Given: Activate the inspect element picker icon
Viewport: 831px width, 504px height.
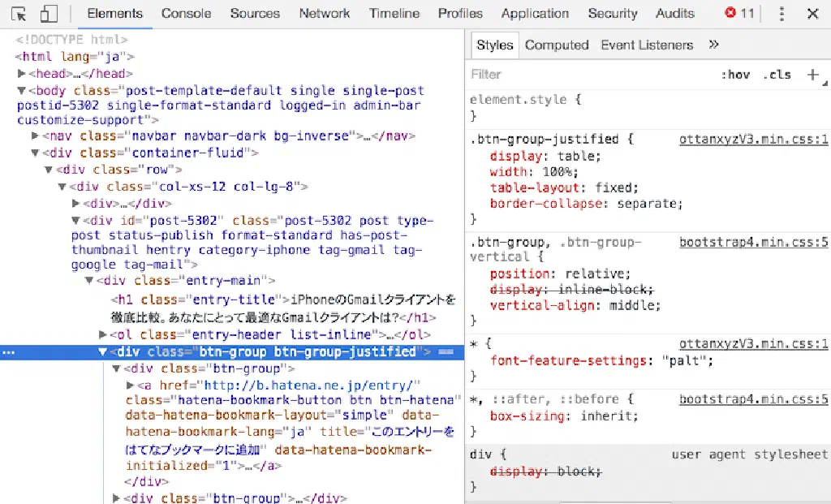Looking at the screenshot, I should [19, 14].
